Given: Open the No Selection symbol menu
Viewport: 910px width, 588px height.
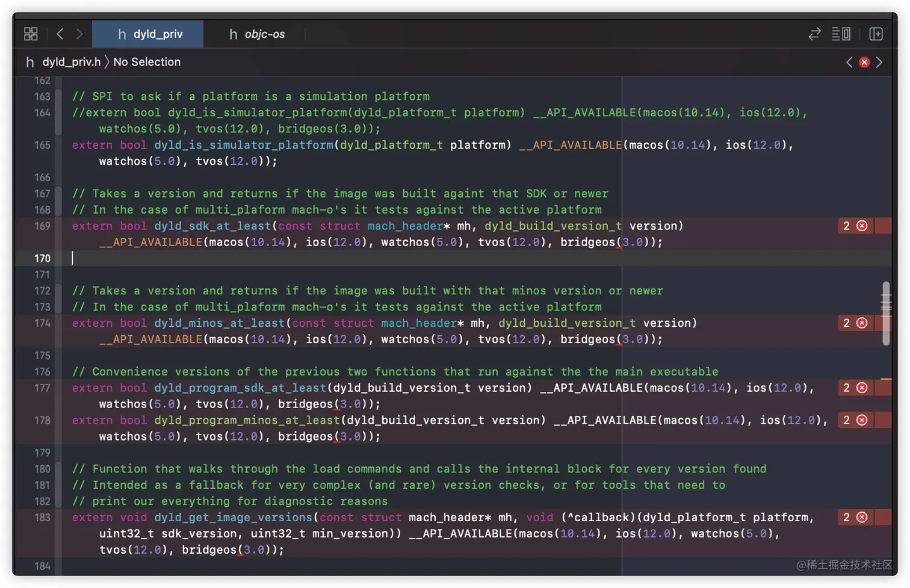Looking at the screenshot, I should 147,62.
